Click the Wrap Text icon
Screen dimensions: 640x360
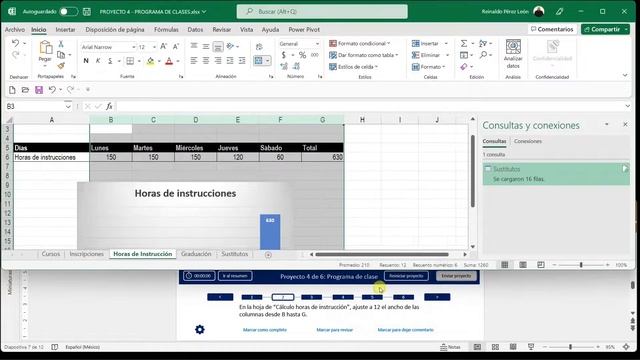point(259,47)
